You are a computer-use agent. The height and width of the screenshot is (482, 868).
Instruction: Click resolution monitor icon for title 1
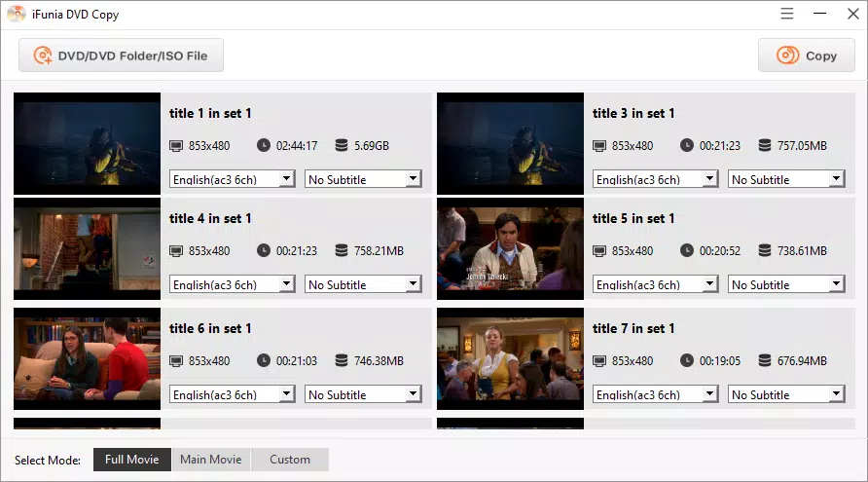tap(176, 146)
